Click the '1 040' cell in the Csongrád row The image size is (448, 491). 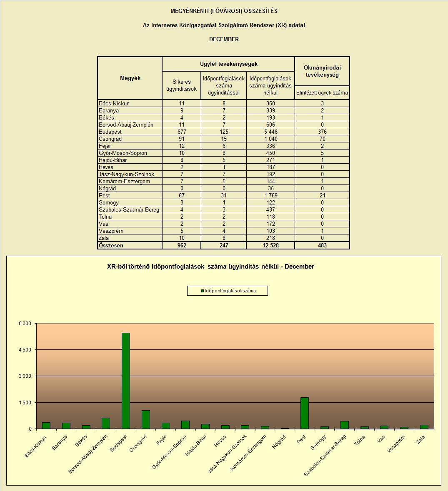pyautogui.click(x=271, y=139)
